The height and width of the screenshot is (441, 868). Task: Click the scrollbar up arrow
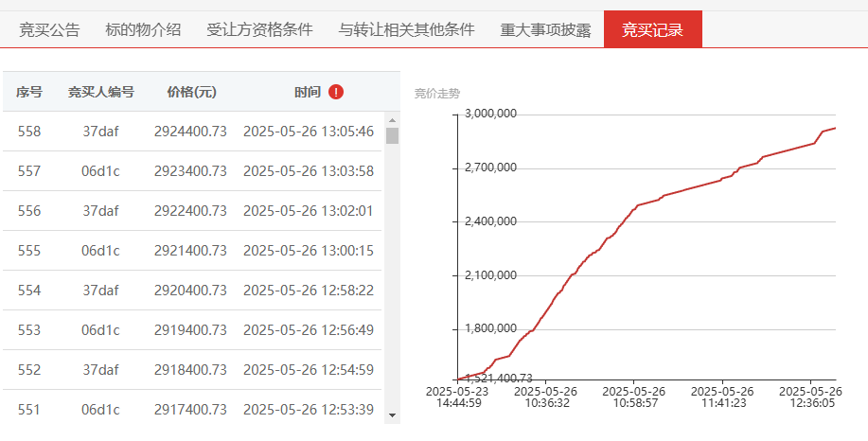coord(393,120)
